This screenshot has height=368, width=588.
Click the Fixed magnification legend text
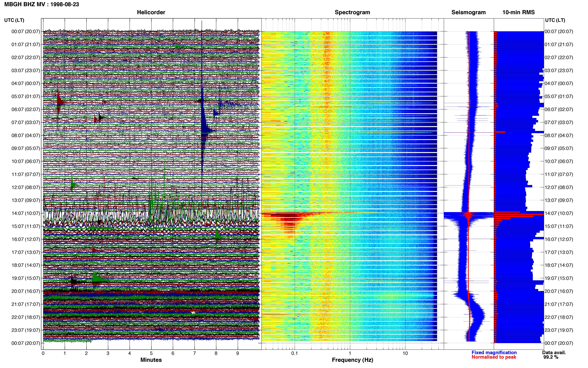coord(494,353)
